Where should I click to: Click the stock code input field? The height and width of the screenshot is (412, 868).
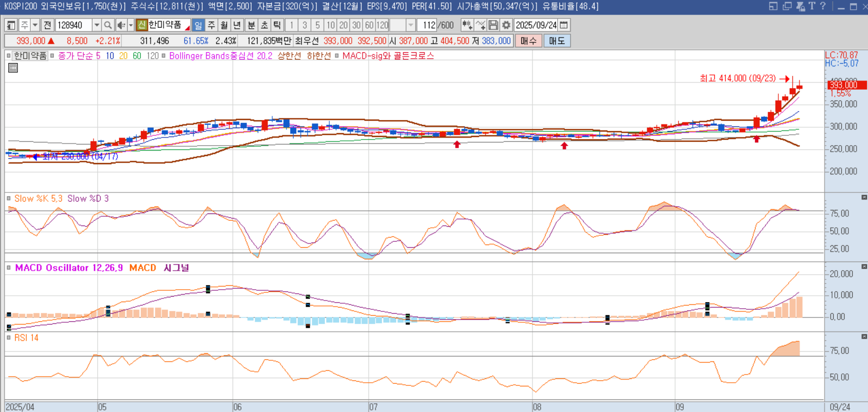click(x=74, y=25)
